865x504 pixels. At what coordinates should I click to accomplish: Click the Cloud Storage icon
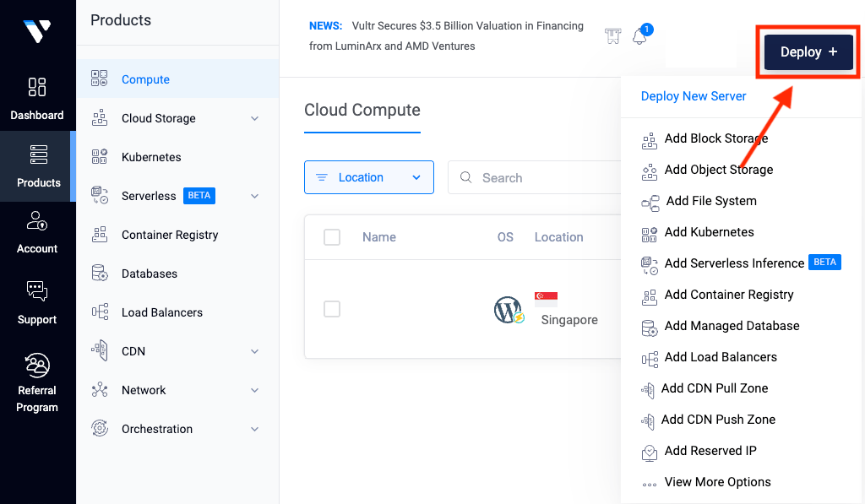point(100,117)
